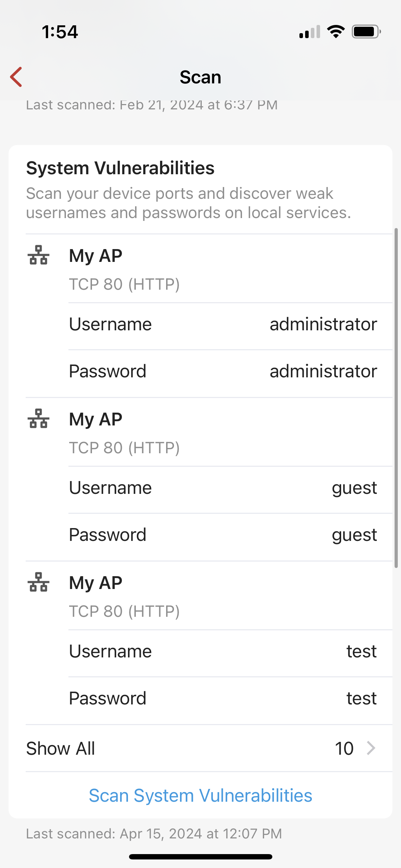401x868 pixels.
Task: Select Password row showing test
Action: coord(230,699)
